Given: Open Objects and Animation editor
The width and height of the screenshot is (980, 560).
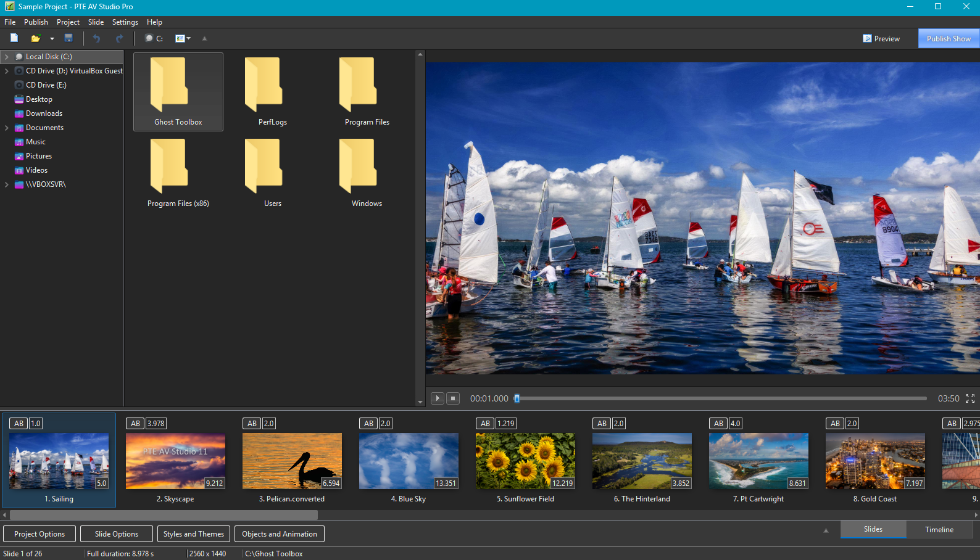Looking at the screenshot, I should 280,534.
